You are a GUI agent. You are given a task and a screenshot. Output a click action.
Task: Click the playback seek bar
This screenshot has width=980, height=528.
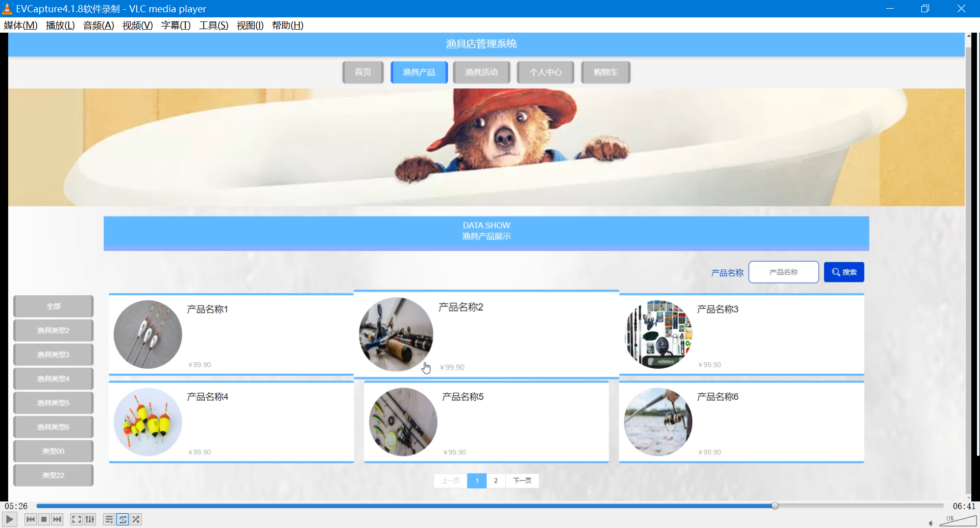[x=490, y=506]
